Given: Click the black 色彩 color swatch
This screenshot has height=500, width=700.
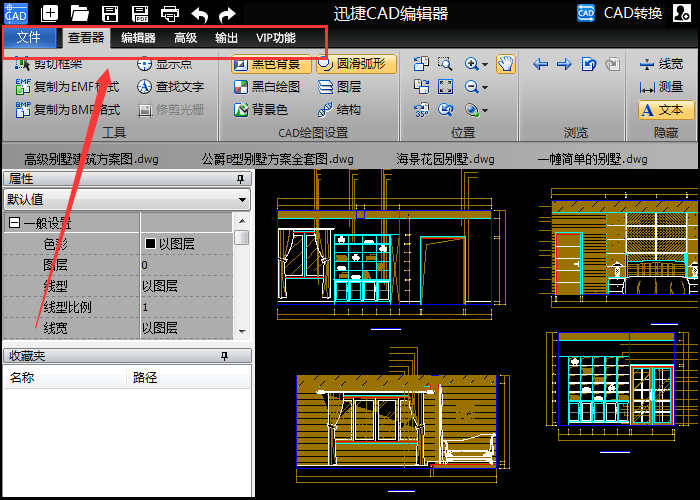Looking at the screenshot, I should click(x=150, y=243).
